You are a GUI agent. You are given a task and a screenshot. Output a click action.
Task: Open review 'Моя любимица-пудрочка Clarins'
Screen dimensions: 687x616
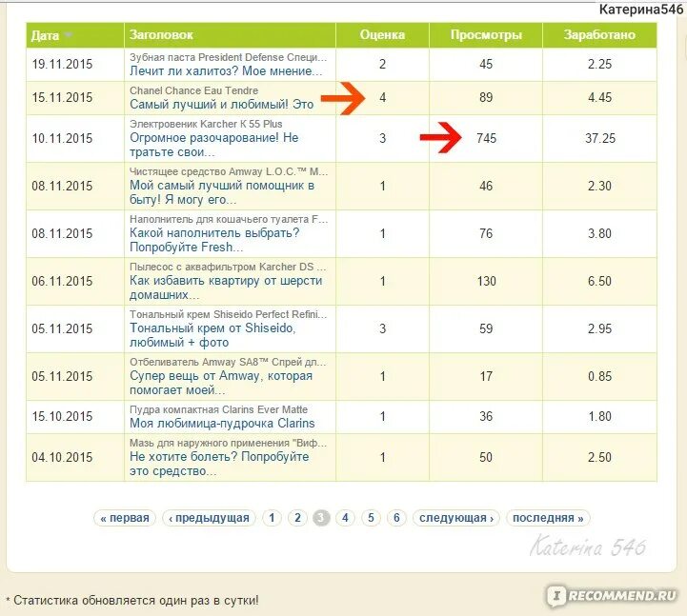coord(222,424)
